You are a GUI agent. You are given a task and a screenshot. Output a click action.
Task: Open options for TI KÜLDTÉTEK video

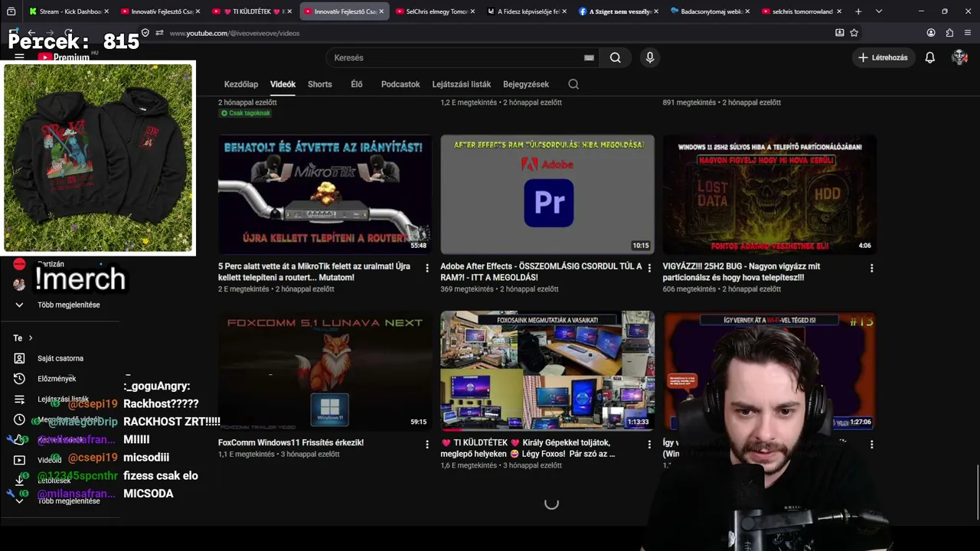(649, 444)
